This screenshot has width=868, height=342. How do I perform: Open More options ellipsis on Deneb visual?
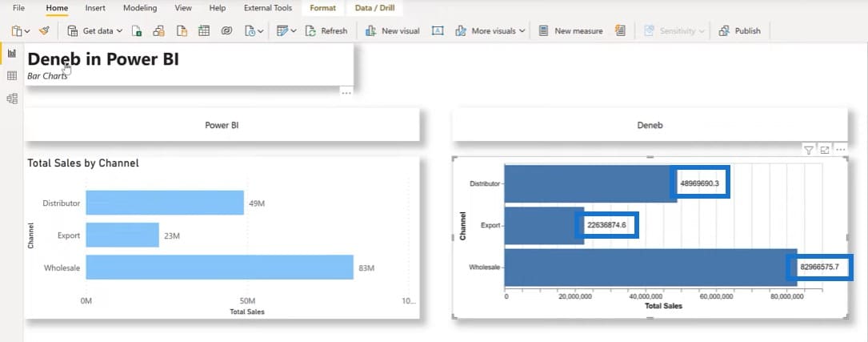pyautogui.click(x=840, y=150)
